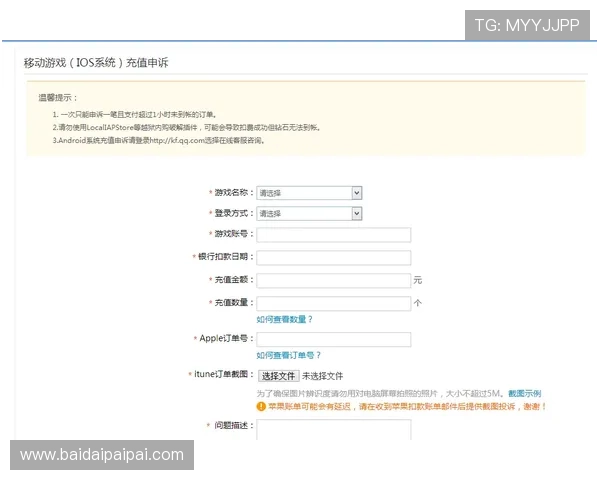Click the Apple订单号 input field
This screenshot has width=600, height=480.
[334, 340]
